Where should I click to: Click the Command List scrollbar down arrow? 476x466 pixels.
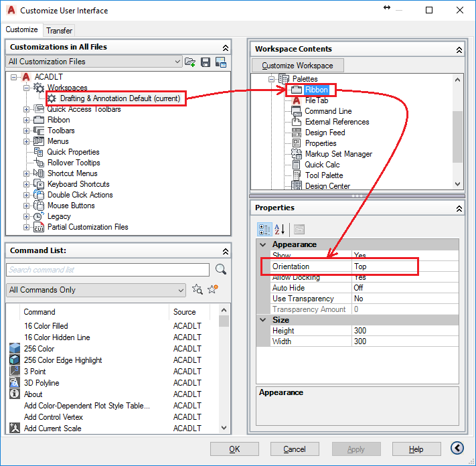(224, 428)
